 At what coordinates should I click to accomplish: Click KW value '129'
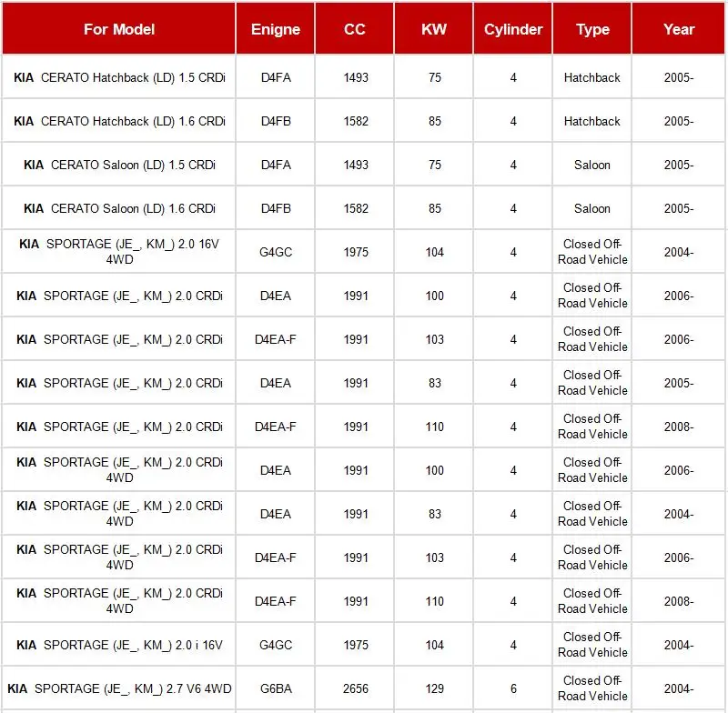click(435, 688)
